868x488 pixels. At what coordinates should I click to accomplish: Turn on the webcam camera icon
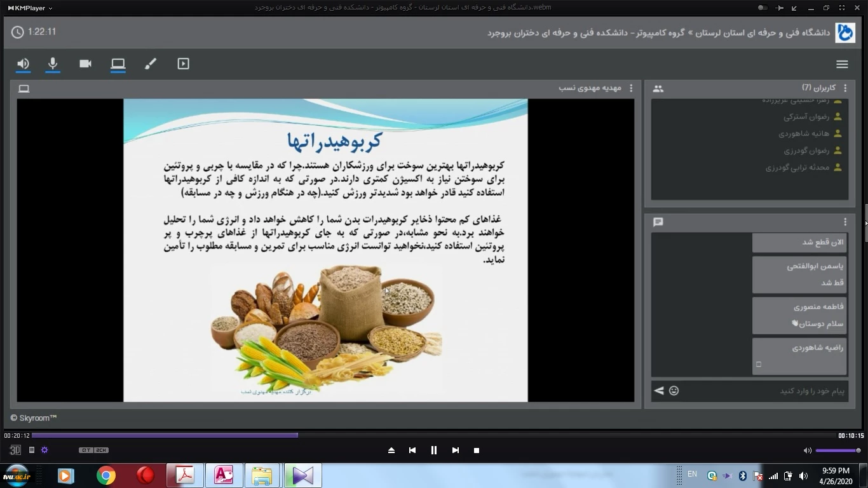[85, 64]
